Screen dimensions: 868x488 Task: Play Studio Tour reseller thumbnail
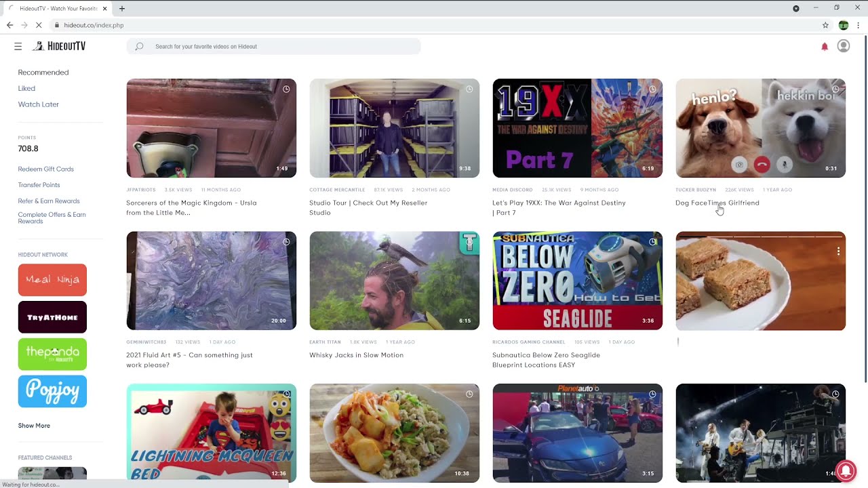(x=395, y=128)
